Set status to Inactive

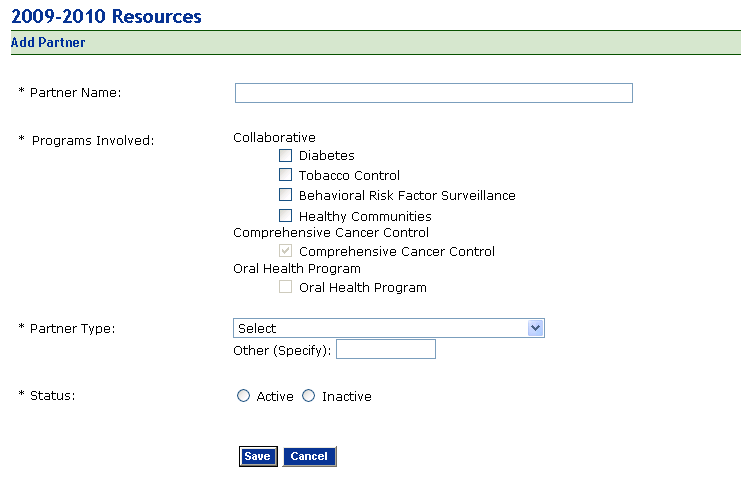(308, 396)
